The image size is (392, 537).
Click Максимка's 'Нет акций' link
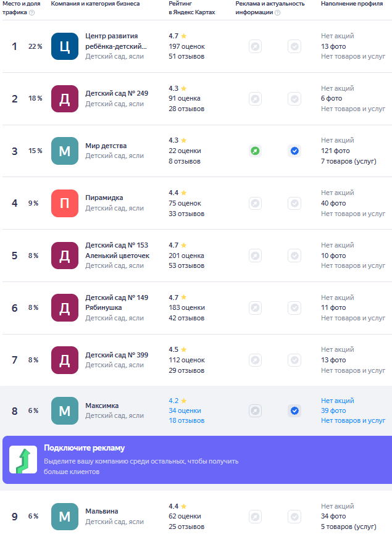pyautogui.click(x=338, y=401)
